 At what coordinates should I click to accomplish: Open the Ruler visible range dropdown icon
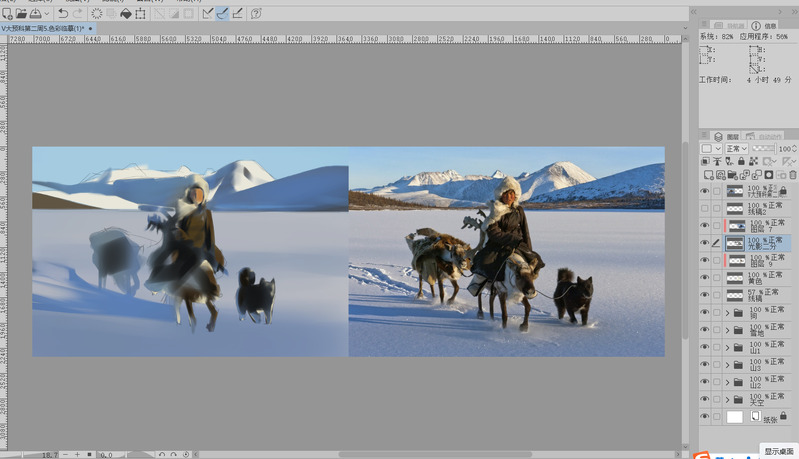click(x=788, y=161)
